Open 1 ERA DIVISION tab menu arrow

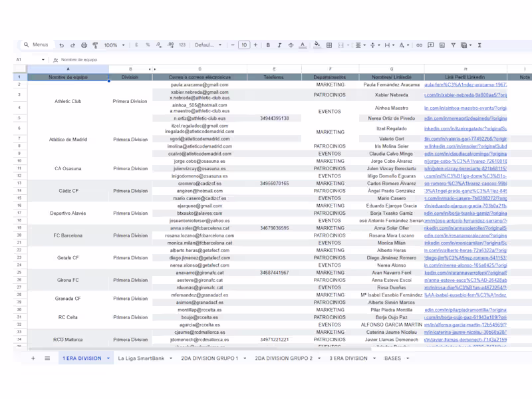[108, 358]
